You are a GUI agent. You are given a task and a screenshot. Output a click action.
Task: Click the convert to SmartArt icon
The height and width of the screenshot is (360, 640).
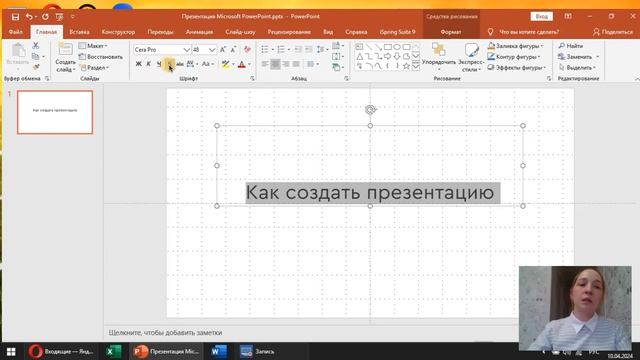pyautogui.click(x=337, y=67)
